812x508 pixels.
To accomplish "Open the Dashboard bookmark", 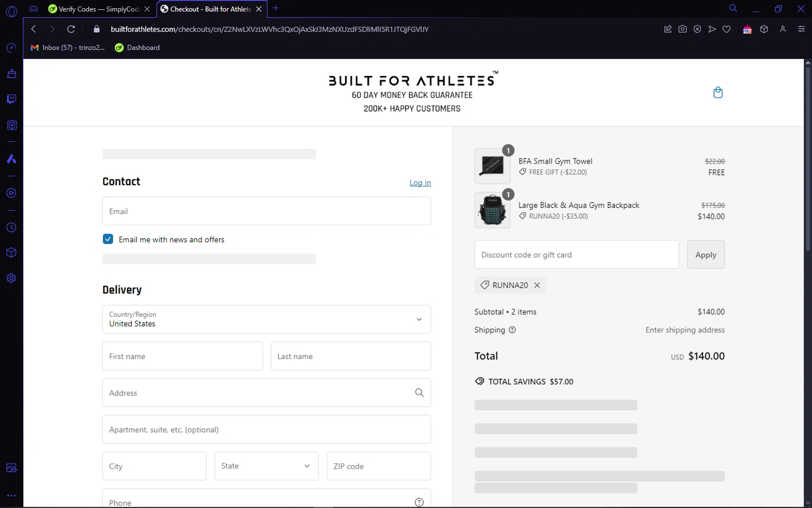I will pyautogui.click(x=137, y=48).
